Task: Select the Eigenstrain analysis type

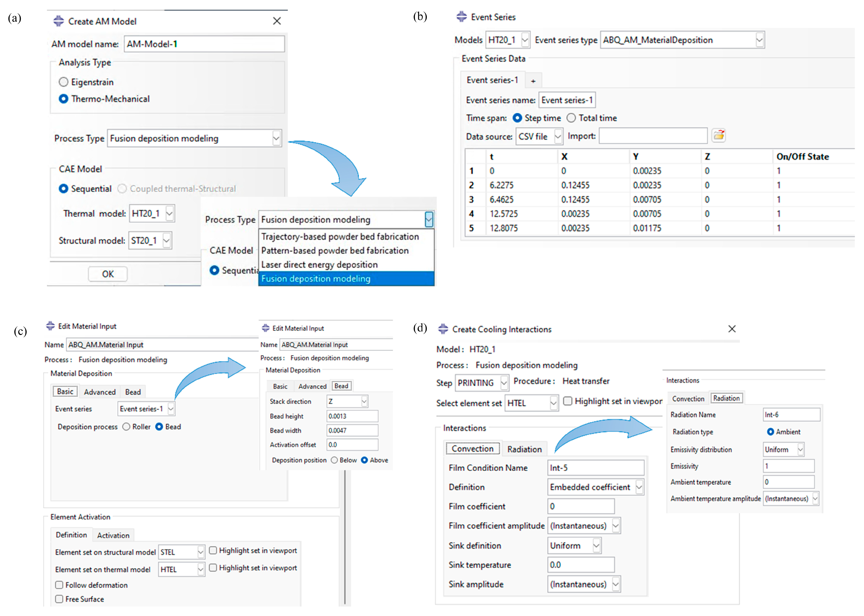Action: [x=64, y=82]
